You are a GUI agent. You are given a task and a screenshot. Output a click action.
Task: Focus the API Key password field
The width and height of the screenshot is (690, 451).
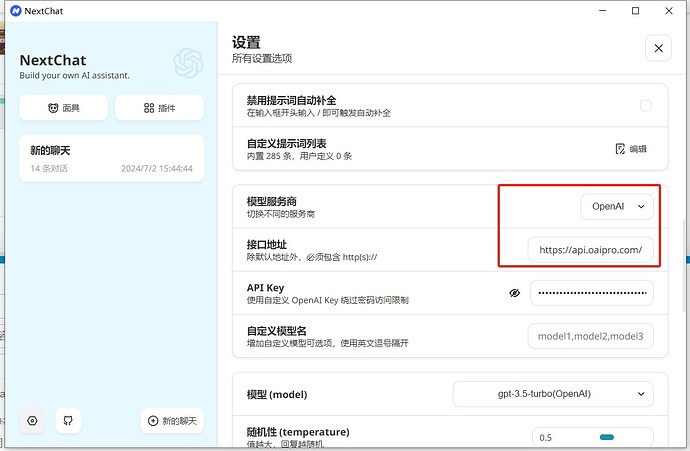(592, 293)
